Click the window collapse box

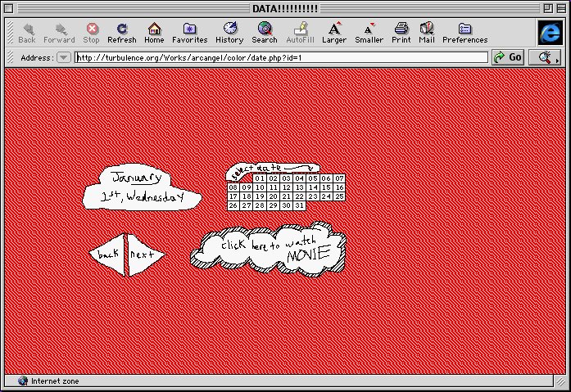tap(561, 8)
